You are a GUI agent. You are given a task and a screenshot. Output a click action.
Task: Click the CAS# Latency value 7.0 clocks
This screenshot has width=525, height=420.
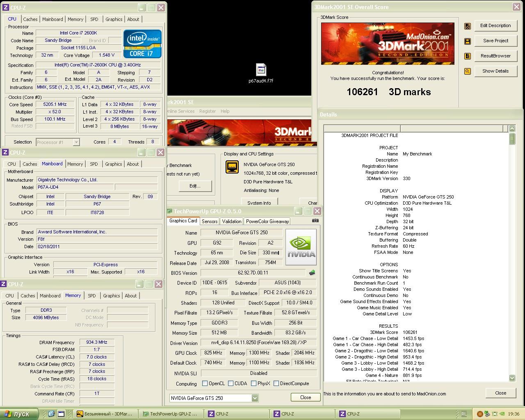coord(97,357)
